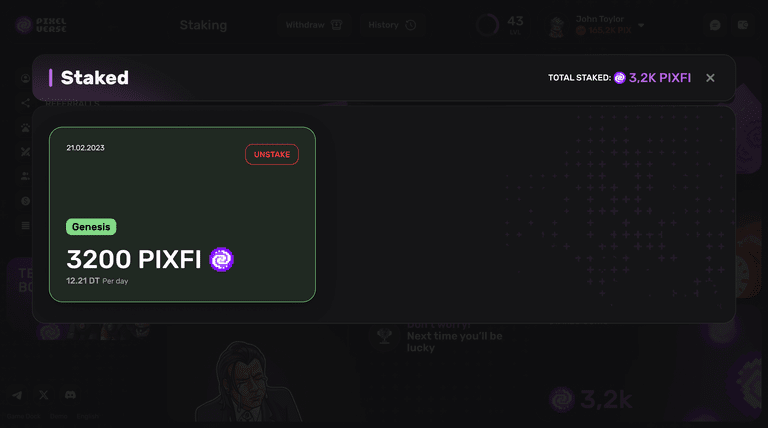
Task: Open the chat bubble icon in header
Action: point(715,25)
